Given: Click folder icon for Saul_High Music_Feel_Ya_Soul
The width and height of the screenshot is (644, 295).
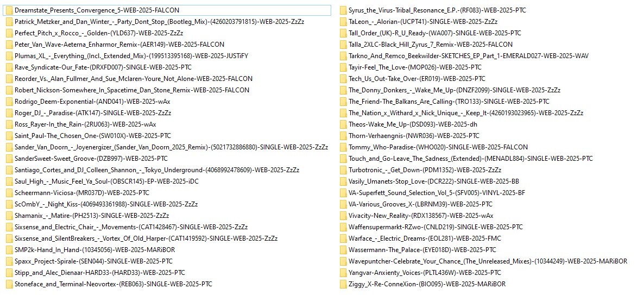Looking at the screenshot, I should pos(9,181).
